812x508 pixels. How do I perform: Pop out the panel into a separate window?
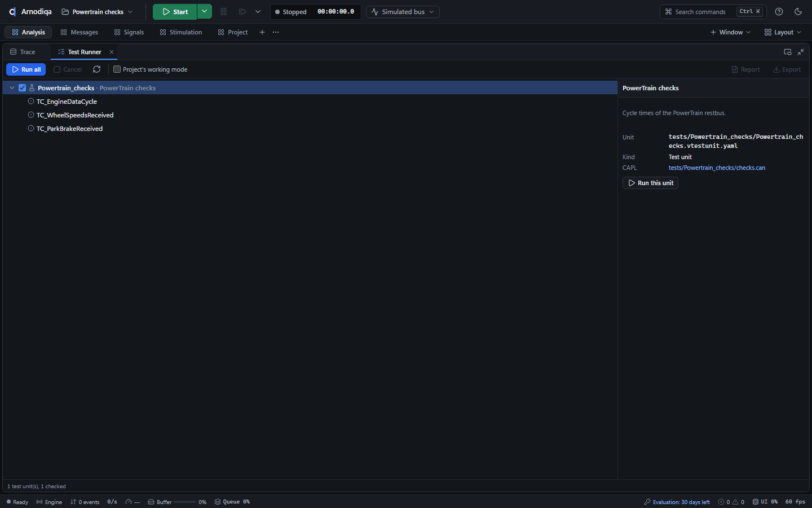click(x=788, y=52)
